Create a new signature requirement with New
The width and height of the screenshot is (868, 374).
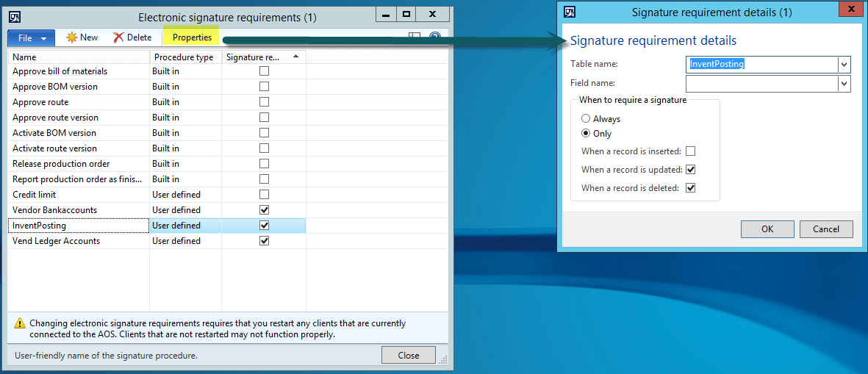(82, 37)
